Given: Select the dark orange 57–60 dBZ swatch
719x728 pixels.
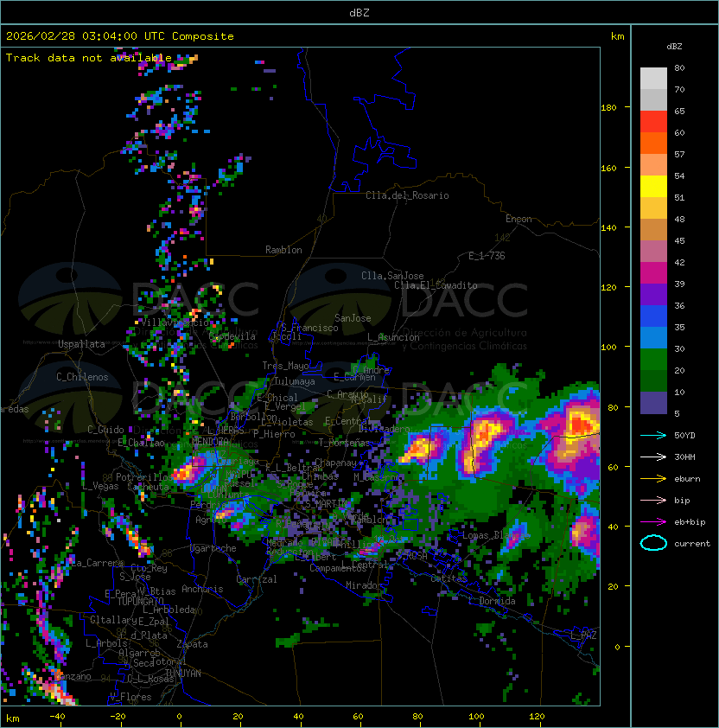Looking at the screenshot, I should tap(653, 143).
